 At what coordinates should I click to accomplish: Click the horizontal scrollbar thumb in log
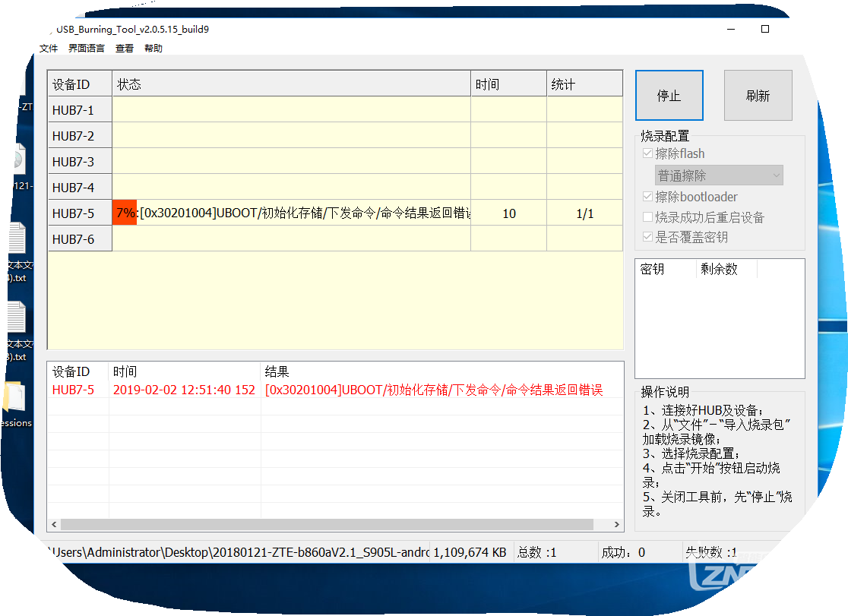(327, 525)
